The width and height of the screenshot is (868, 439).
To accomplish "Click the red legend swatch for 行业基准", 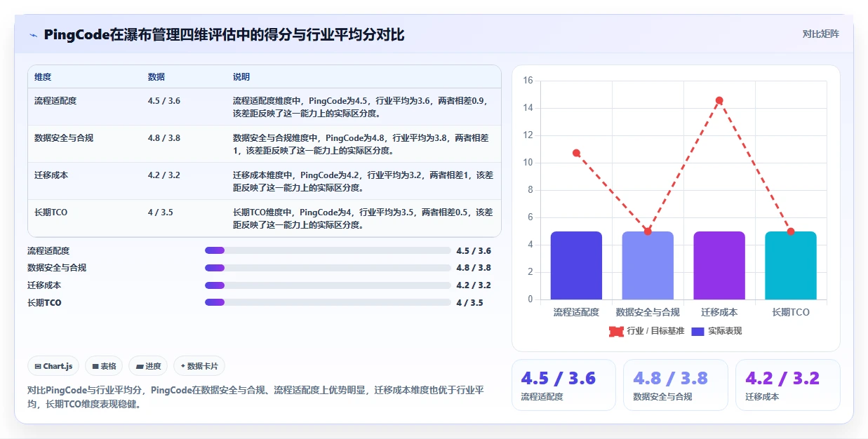I will coord(616,331).
